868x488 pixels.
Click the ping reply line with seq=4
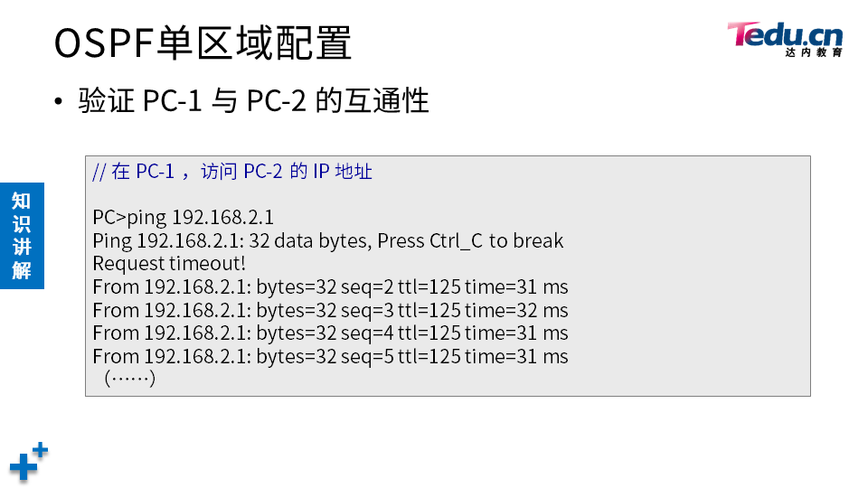330,333
